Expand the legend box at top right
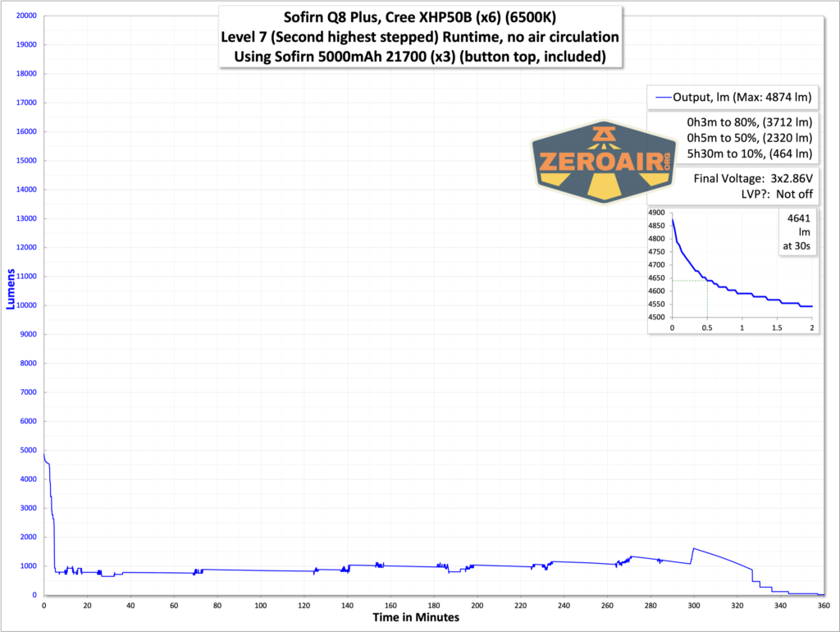The width and height of the screenshot is (840, 632). tap(733, 97)
